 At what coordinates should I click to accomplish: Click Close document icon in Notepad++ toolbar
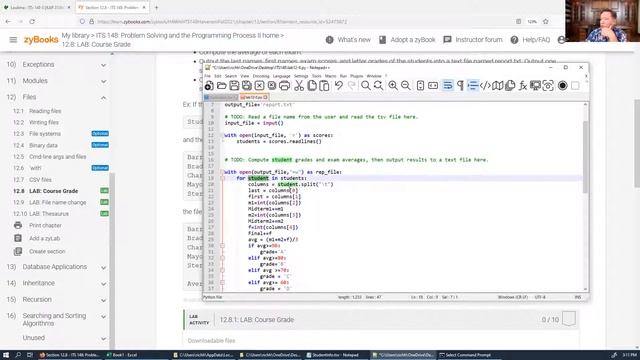(259, 85)
